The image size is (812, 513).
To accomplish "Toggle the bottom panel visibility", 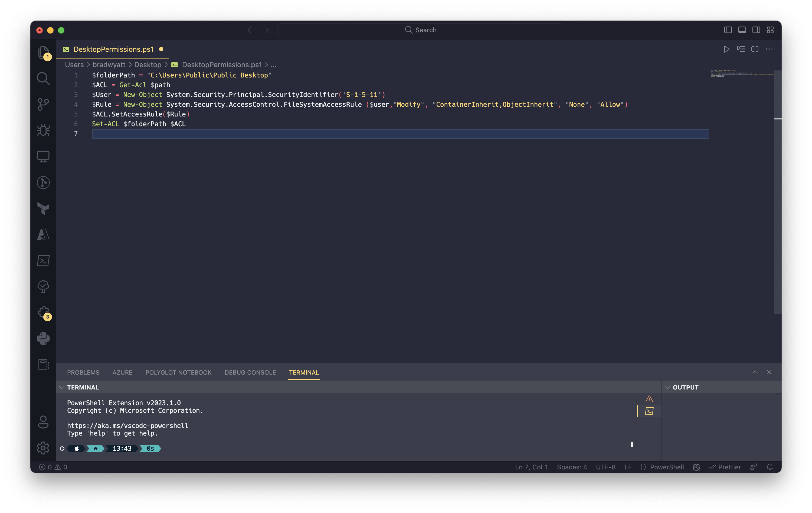I will pos(742,30).
